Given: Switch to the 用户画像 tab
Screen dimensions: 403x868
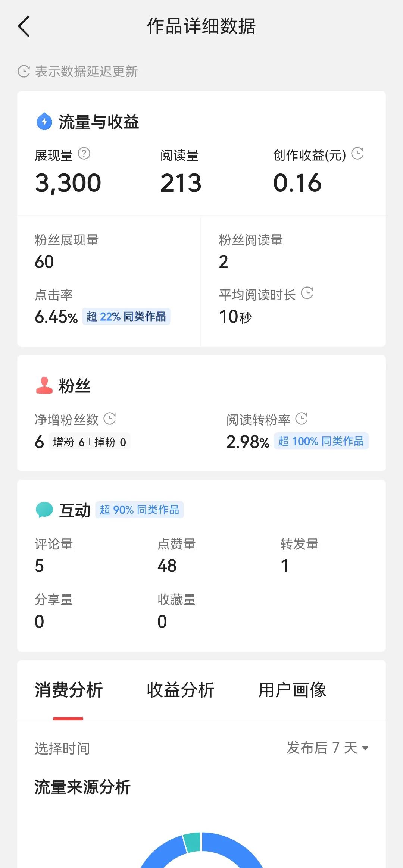Looking at the screenshot, I should (x=292, y=690).
